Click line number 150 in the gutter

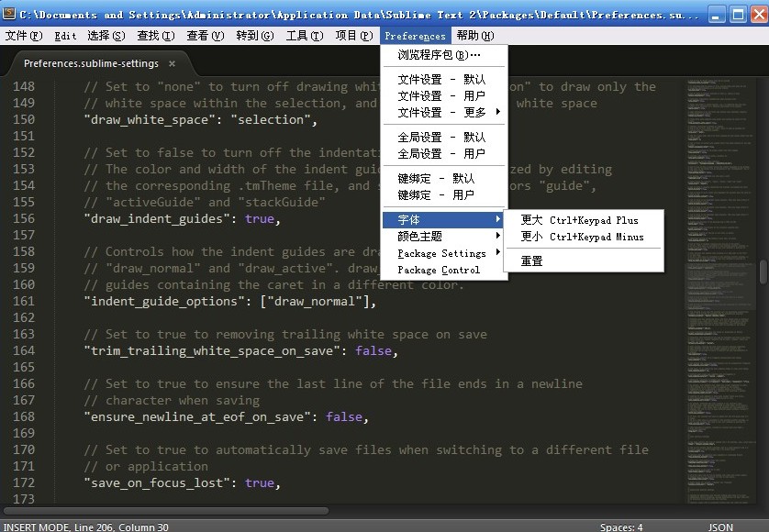[x=24, y=119]
